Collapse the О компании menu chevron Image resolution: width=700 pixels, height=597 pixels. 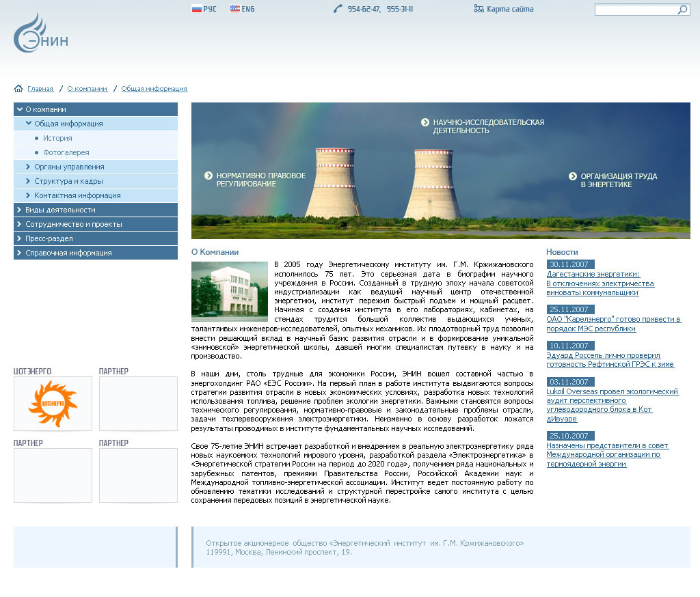[19, 109]
